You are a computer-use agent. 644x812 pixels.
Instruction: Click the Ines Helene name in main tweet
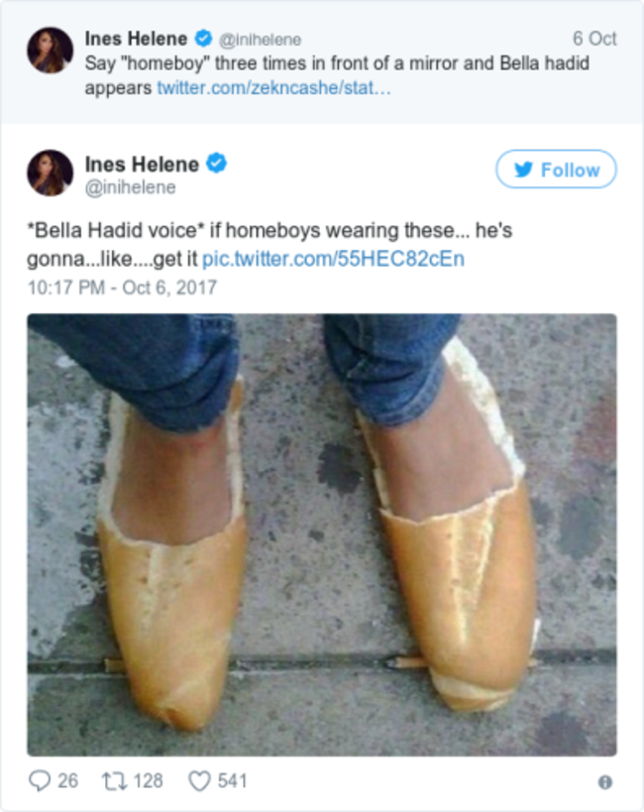tap(142, 165)
